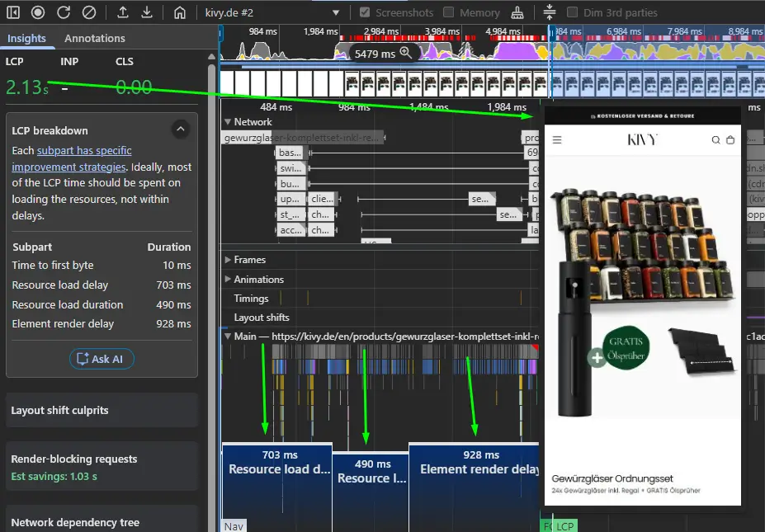Collapse the Network track
765x532 pixels.
click(x=227, y=121)
